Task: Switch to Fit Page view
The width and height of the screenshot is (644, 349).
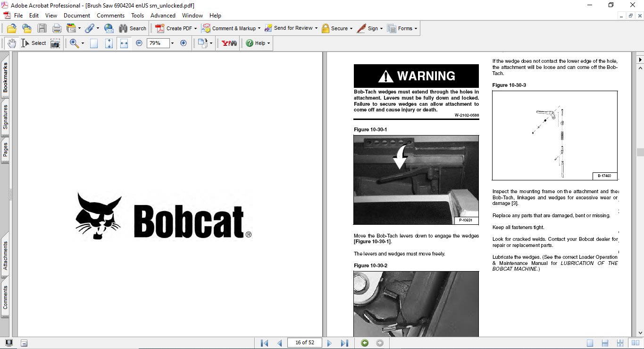Action: point(109,43)
